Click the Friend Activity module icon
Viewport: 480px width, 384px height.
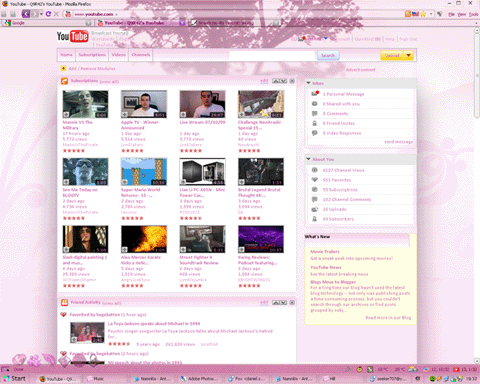pyautogui.click(x=64, y=303)
